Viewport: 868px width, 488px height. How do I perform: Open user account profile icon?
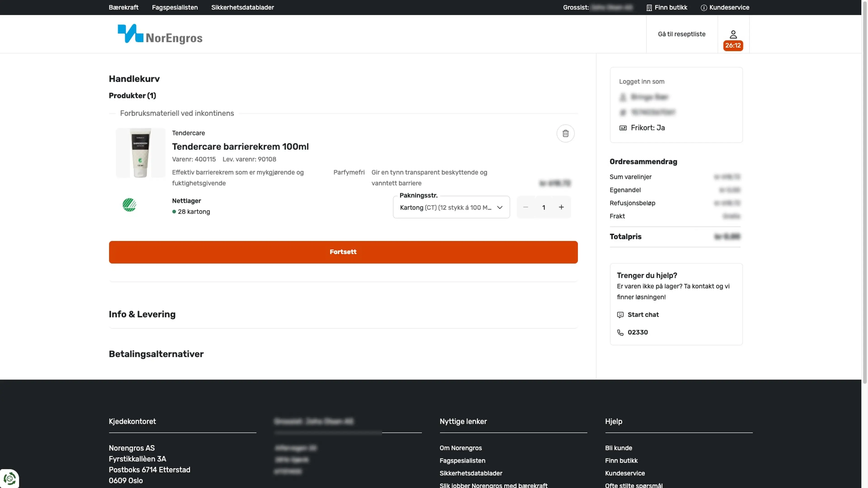point(733,34)
